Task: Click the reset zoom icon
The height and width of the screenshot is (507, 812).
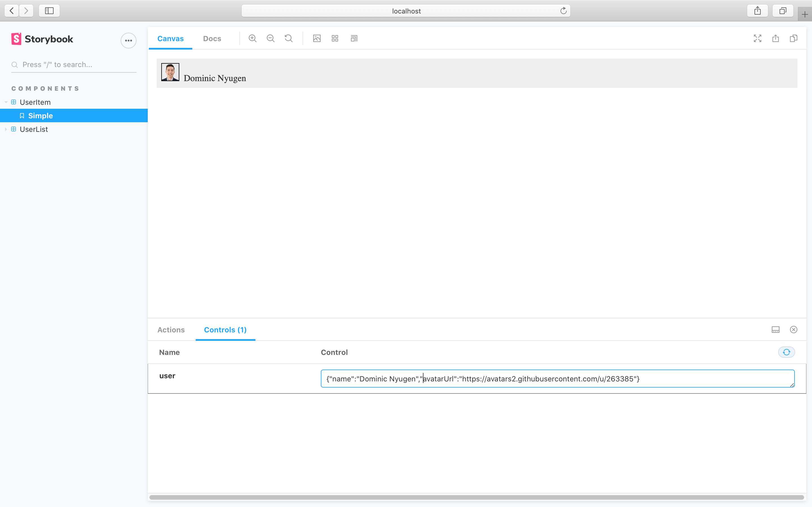Action: point(289,39)
